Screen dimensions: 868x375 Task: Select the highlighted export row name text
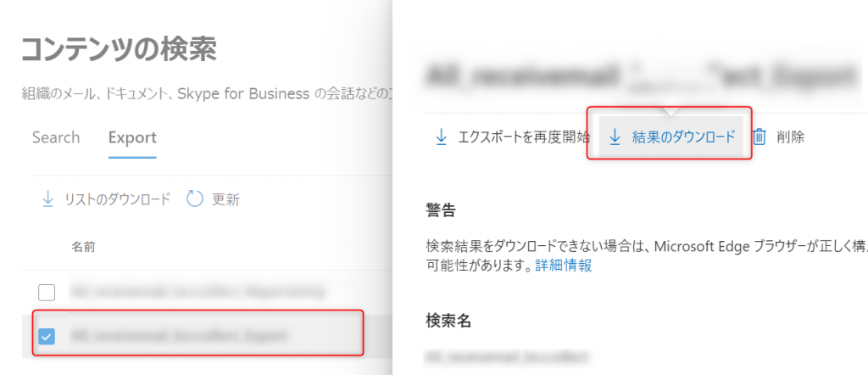click(180, 335)
